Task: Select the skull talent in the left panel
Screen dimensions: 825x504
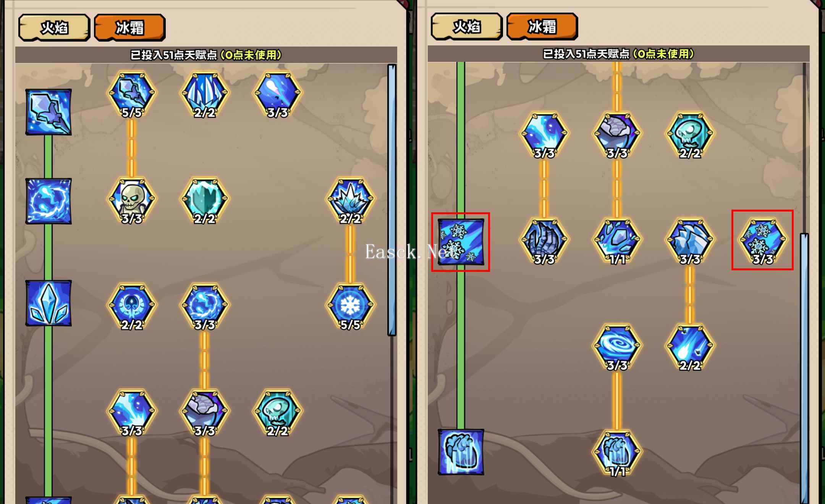Action: point(132,200)
